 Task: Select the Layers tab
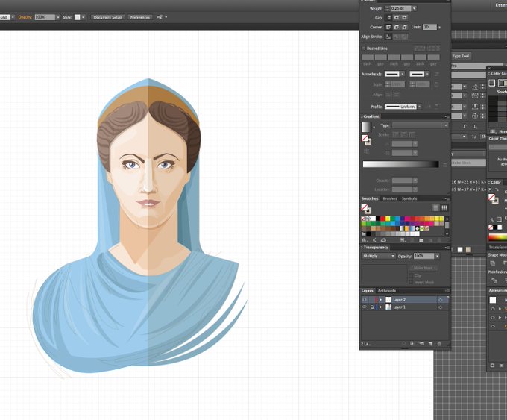(x=367, y=291)
